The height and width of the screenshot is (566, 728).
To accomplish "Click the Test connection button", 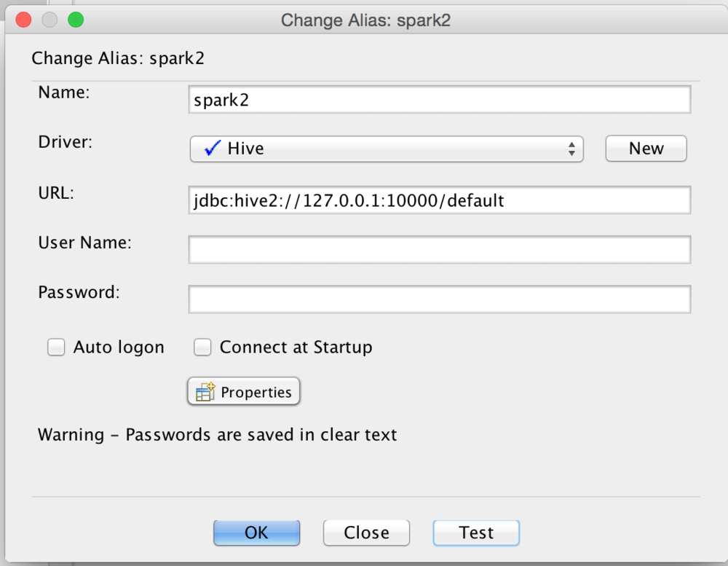I will click(476, 532).
